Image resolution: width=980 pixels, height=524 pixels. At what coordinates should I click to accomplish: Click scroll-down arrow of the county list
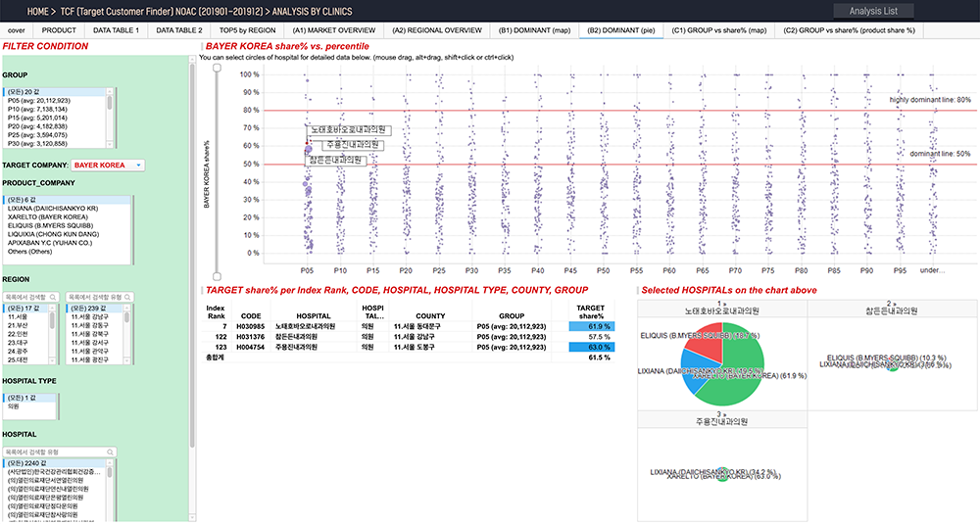[126, 362]
